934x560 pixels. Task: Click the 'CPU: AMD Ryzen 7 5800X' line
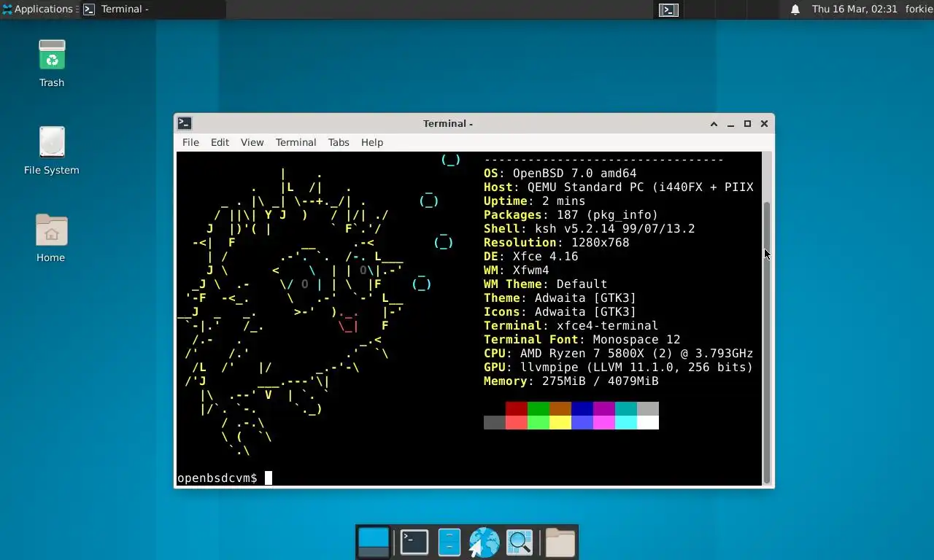tap(618, 354)
